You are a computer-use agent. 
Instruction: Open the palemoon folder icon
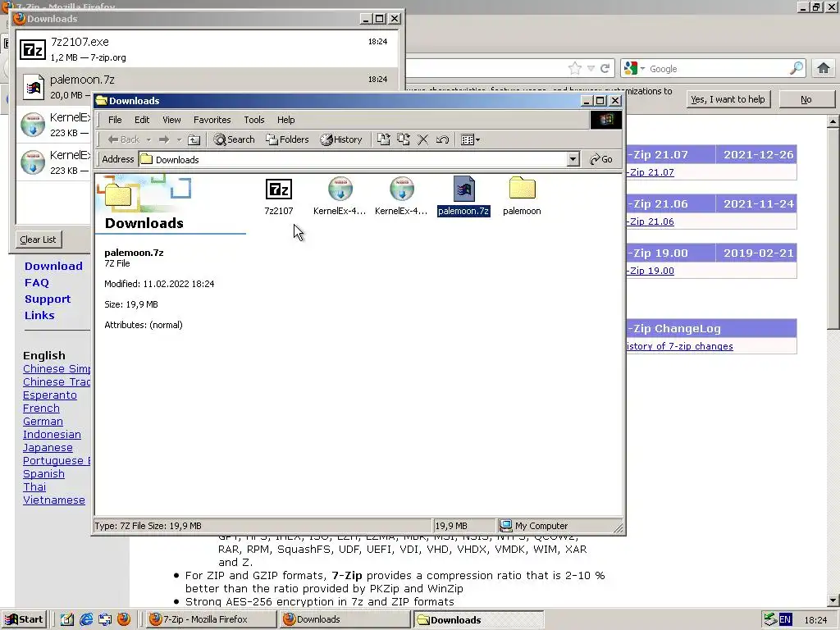[523, 188]
